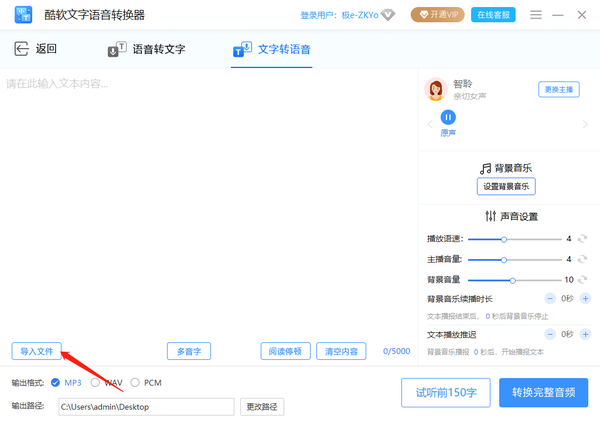
Task: Show next voice styles with right chevron
Action: (585, 124)
